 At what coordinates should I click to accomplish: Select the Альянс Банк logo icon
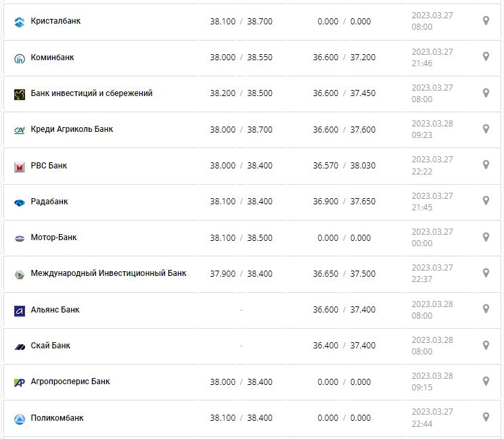(19, 310)
